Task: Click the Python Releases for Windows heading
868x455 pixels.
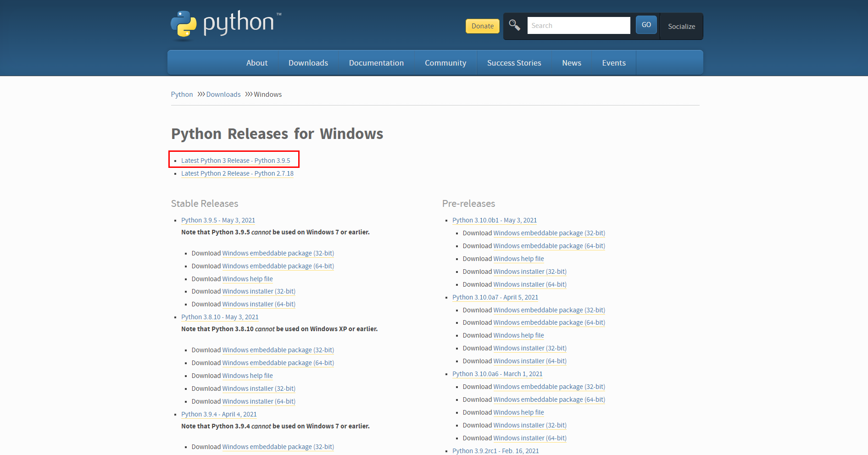Action: [277, 134]
